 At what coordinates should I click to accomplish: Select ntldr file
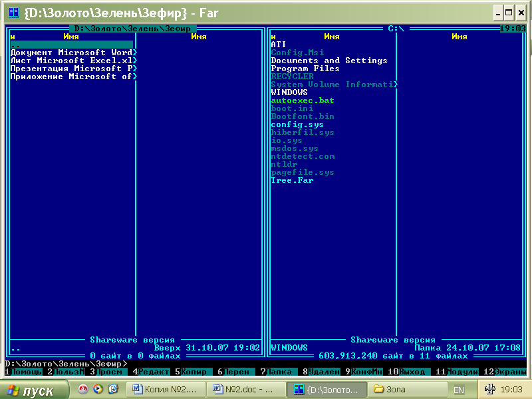(284, 164)
